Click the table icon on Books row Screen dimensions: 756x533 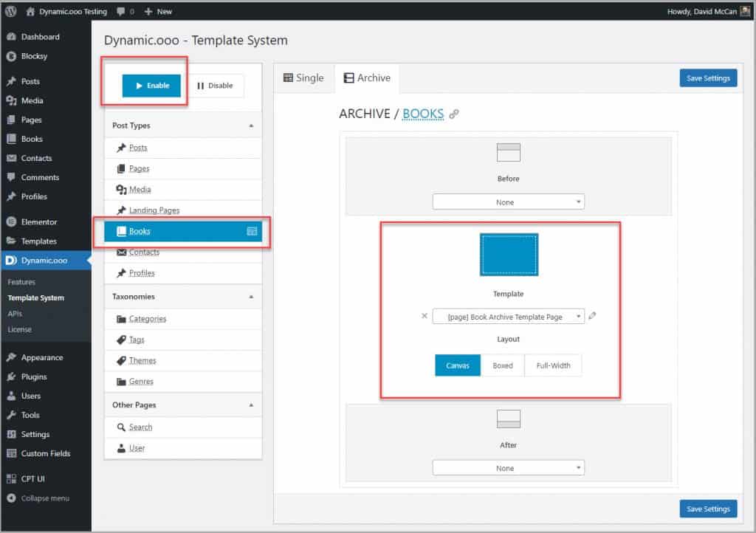[252, 231]
